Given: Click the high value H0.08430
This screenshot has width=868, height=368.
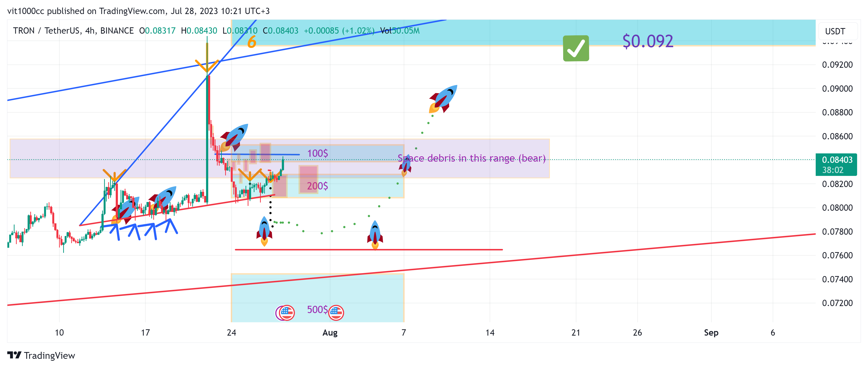Looking at the screenshot, I should [199, 31].
